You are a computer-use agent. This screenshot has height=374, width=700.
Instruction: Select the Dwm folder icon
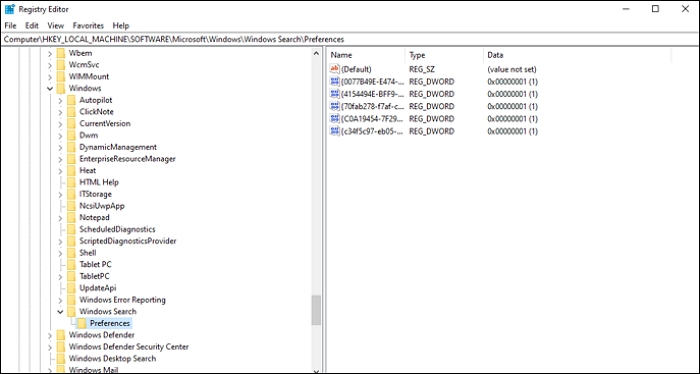pyautogui.click(x=71, y=135)
